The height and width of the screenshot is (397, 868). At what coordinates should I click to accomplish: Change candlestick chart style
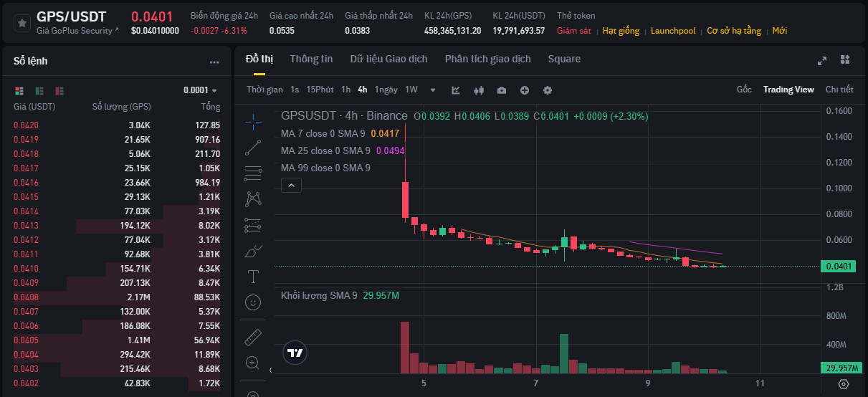[479, 90]
